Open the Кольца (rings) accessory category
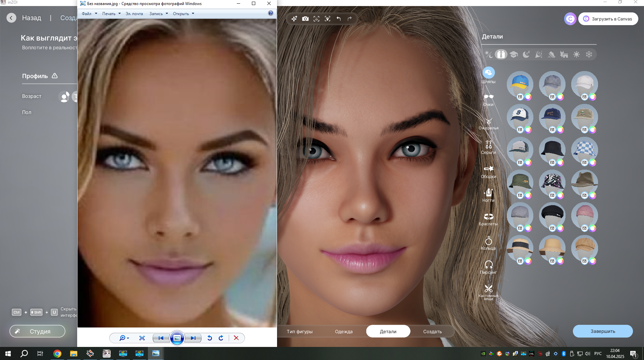The height and width of the screenshot is (360, 644). 488,243
